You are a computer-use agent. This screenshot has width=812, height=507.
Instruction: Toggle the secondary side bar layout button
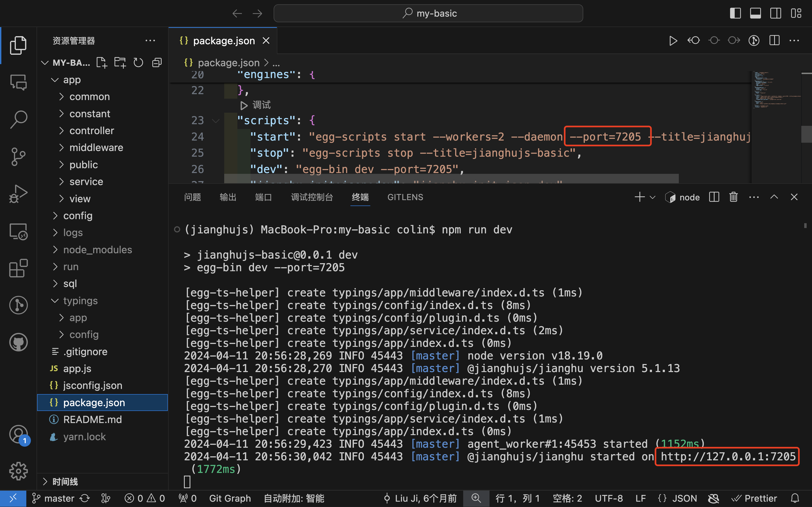pos(775,13)
